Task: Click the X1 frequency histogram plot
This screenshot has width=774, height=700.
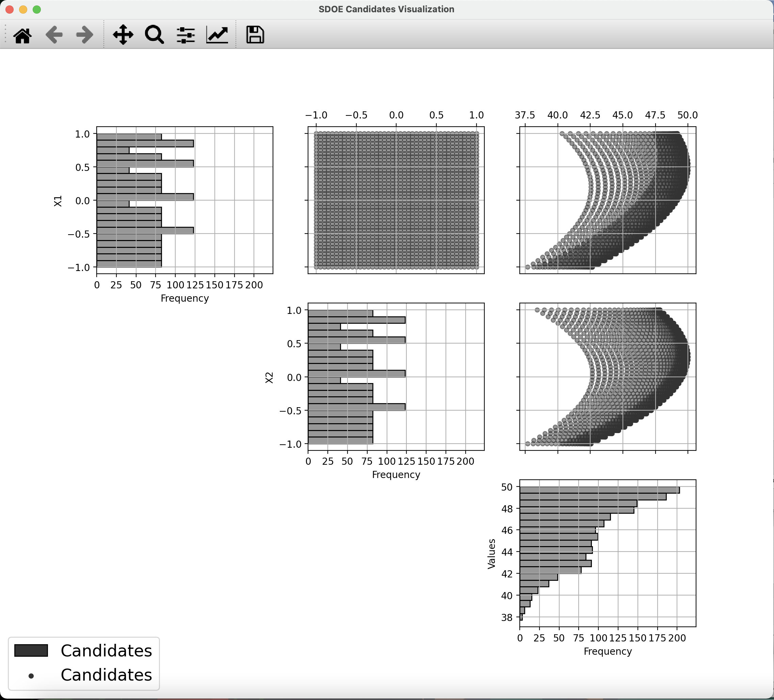Action: tap(185, 200)
